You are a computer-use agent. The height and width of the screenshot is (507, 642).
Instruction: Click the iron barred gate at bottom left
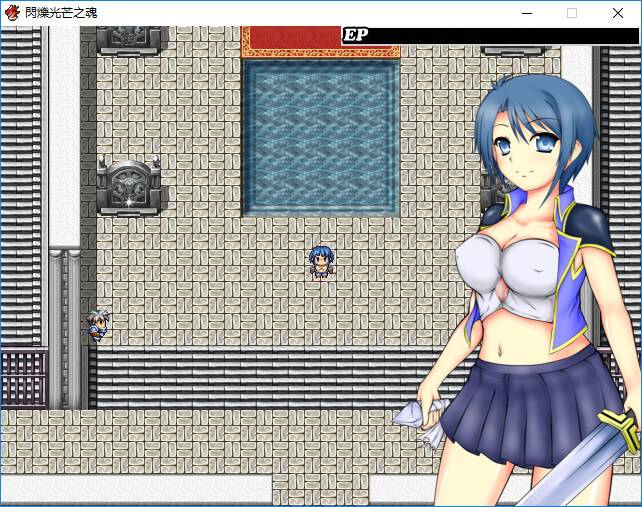(x=23, y=378)
